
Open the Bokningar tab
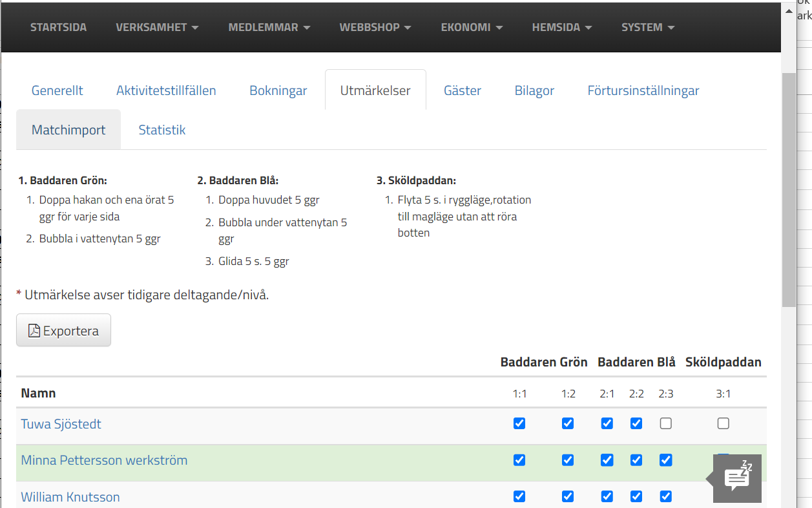tap(278, 90)
